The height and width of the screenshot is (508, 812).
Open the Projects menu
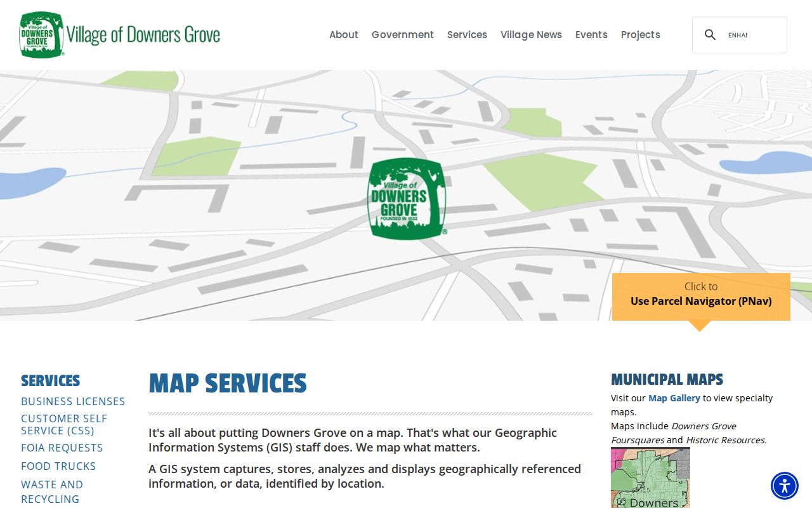point(641,35)
